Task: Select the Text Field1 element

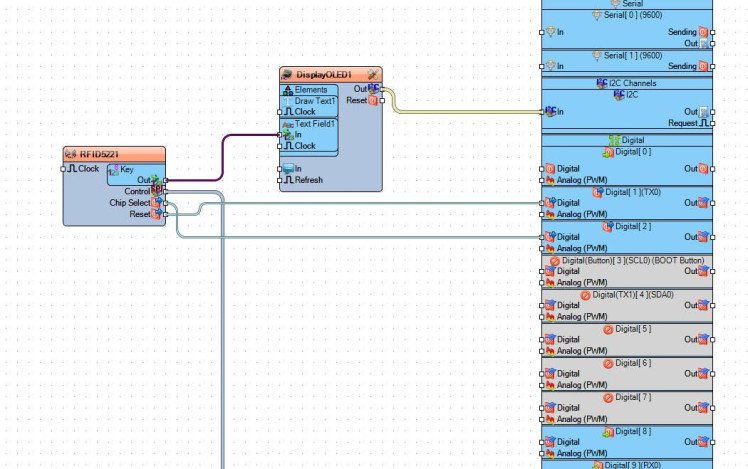Action: (316, 124)
